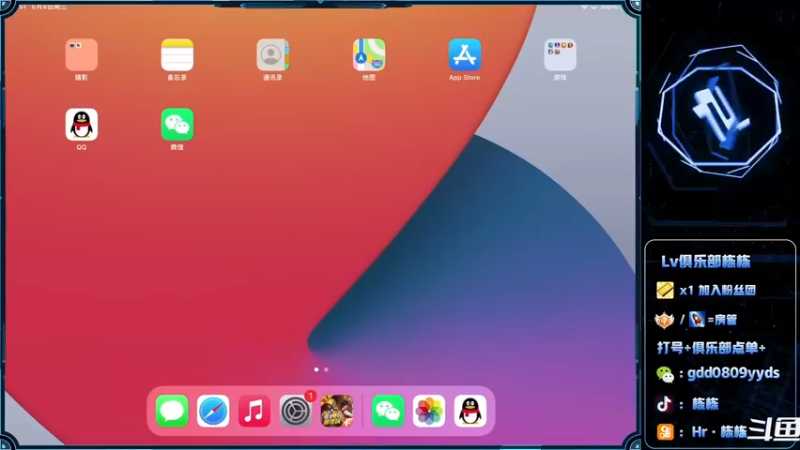The image size is (800, 450).
Task: Open the 游戏 games folder
Action: coord(560,55)
